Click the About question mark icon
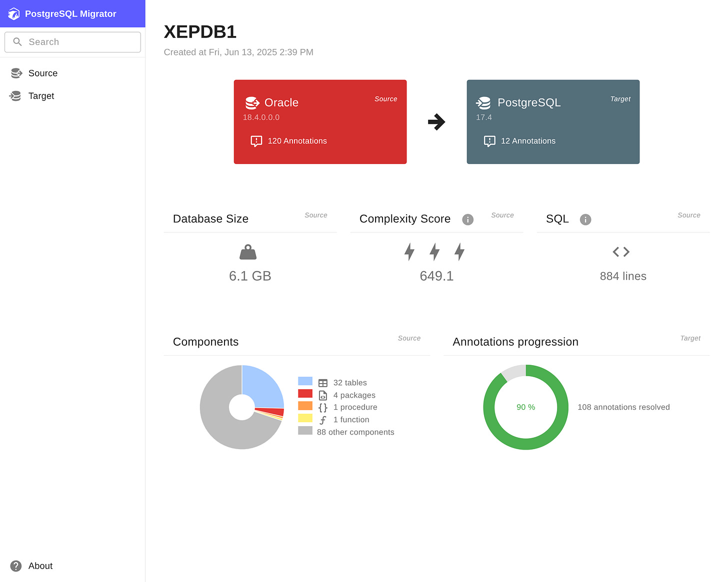This screenshot has width=728, height=582. point(16,566)
